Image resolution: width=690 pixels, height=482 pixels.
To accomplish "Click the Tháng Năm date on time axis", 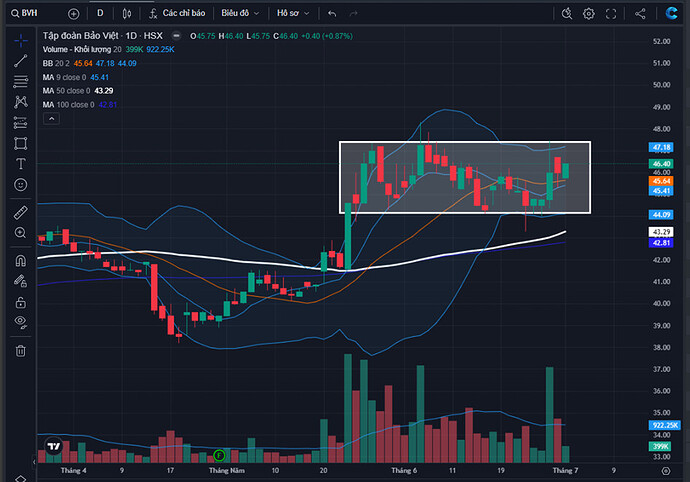I will (227, 471).
